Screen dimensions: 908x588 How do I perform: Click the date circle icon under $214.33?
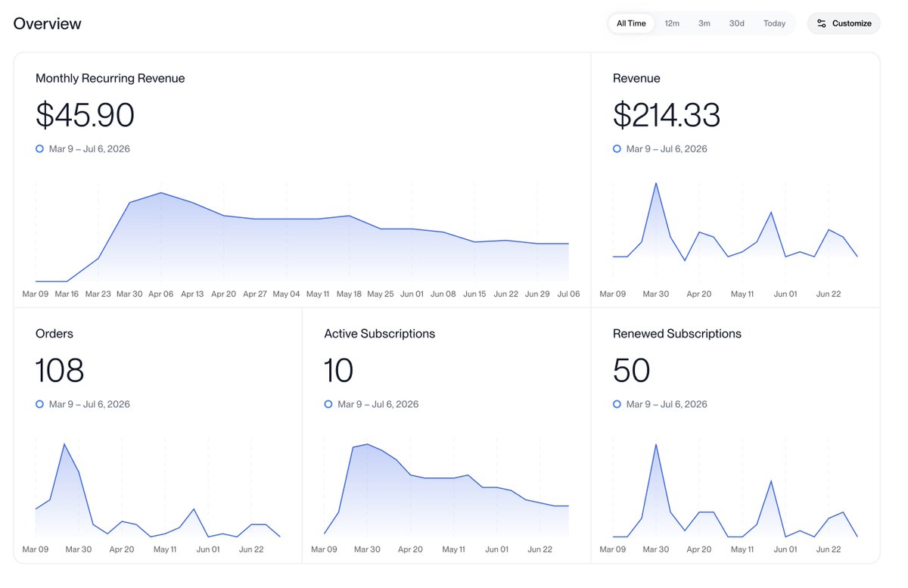(x=617, y=149)
